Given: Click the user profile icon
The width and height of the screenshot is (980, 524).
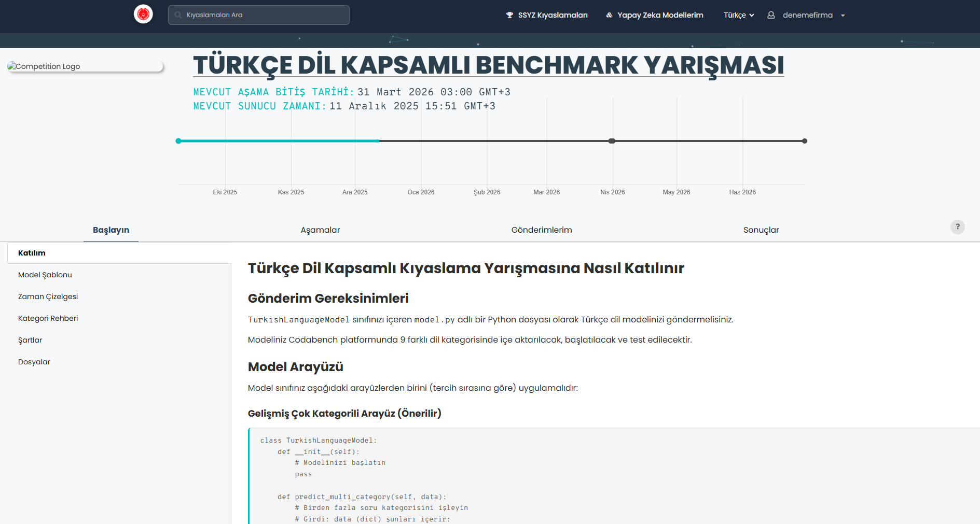Looking at the screenshot, I should [771, 15].
